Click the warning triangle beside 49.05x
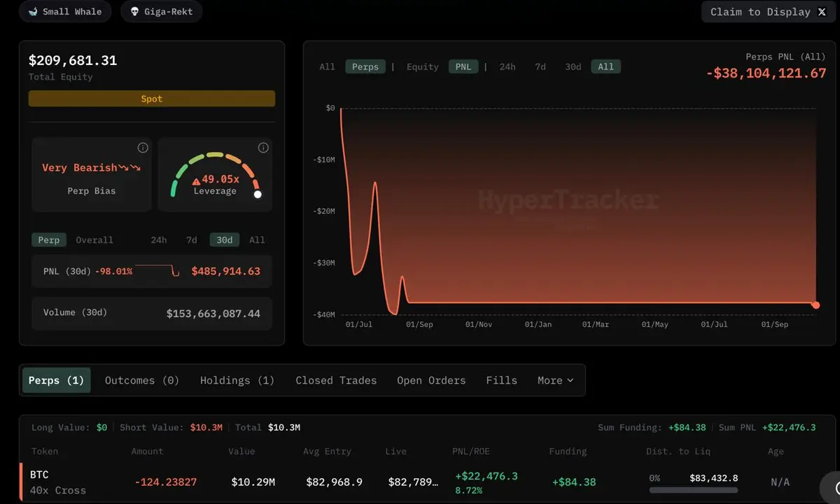The width and height of the screenshot is (840, 504). coord(196,181)
